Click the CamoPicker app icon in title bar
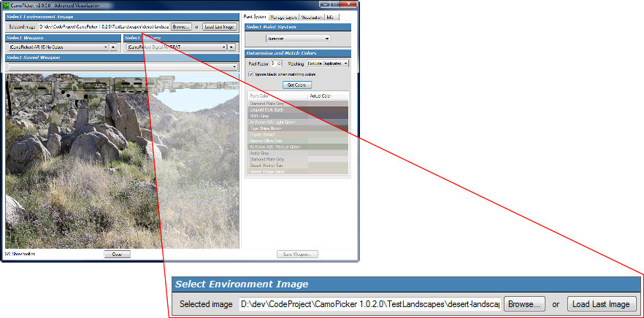The height and width of the screenshot is (318, 644). [6, 4]
